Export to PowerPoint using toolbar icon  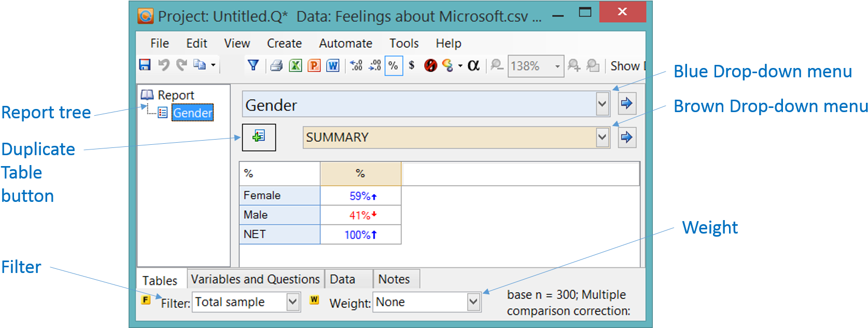point(314,66)
